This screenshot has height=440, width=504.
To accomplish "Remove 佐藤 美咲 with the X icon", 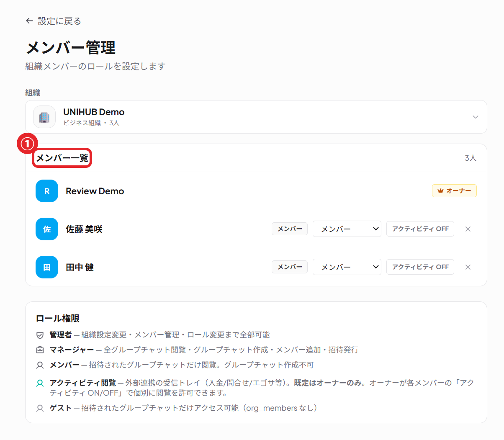I will (x=468, y=229).
